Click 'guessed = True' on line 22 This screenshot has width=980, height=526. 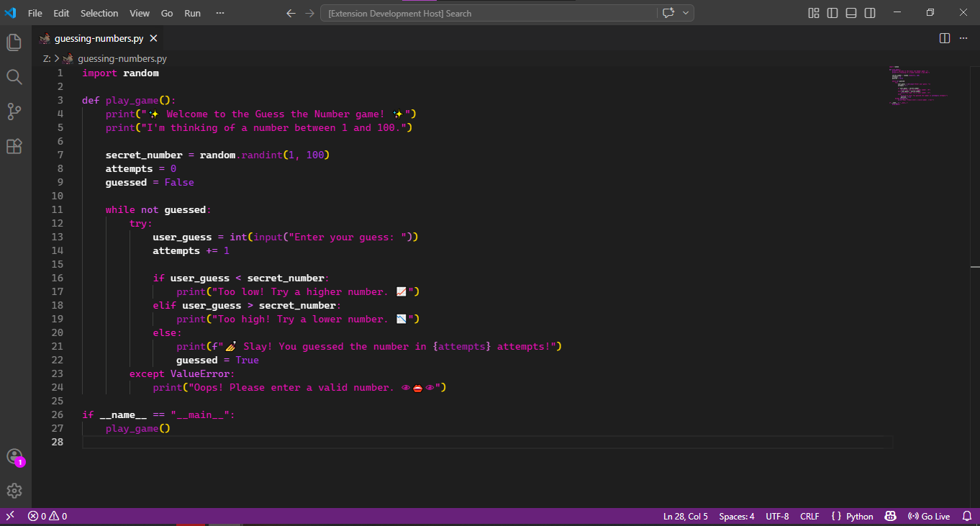(217, 361)
